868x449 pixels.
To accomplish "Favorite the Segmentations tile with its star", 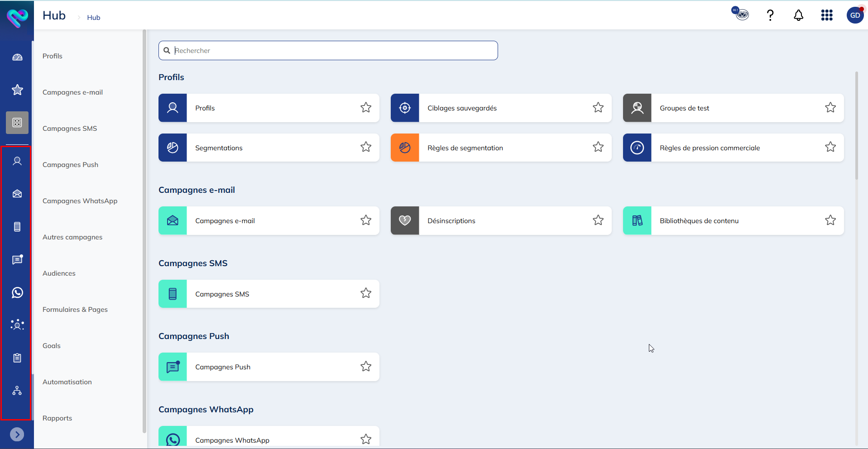I will tap(366, 147).
